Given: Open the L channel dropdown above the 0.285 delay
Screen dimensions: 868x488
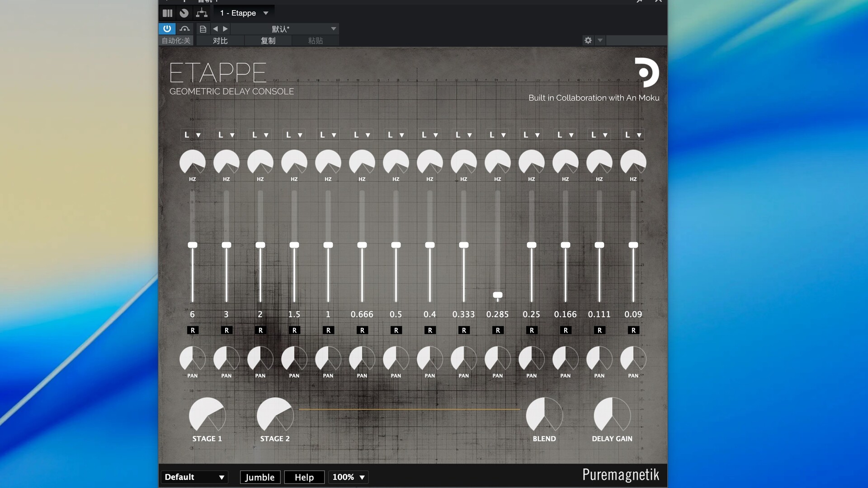Looking at the screenshot, I should [498, 135].
